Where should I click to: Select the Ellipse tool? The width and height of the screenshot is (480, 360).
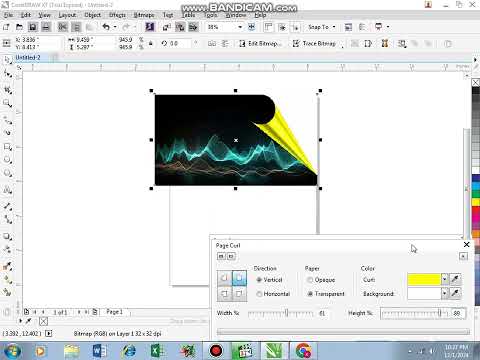[7, 160]
